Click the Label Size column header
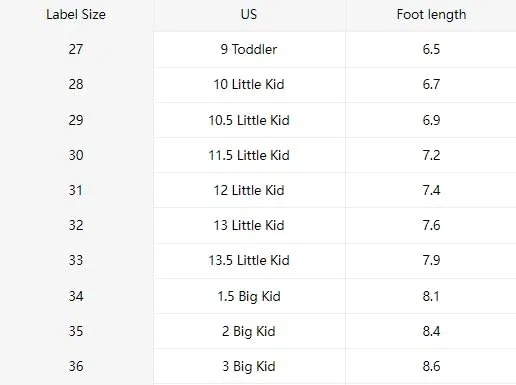 (76, 15)
